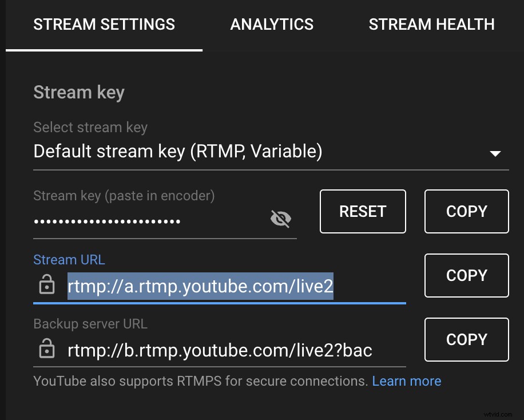Switch to the ANALYTICS tab
524x420 pixels.
point(272,24)
